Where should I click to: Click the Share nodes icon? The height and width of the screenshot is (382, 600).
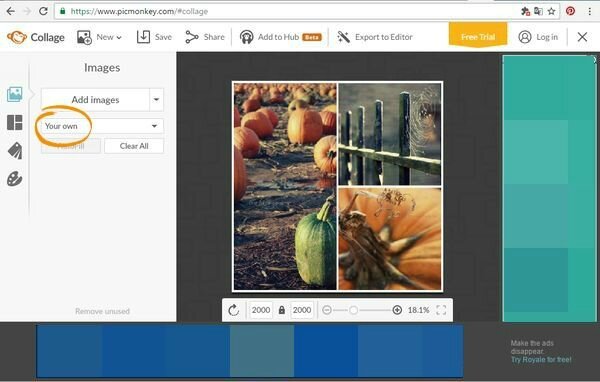pyautogui.click(x=192, y=37)
